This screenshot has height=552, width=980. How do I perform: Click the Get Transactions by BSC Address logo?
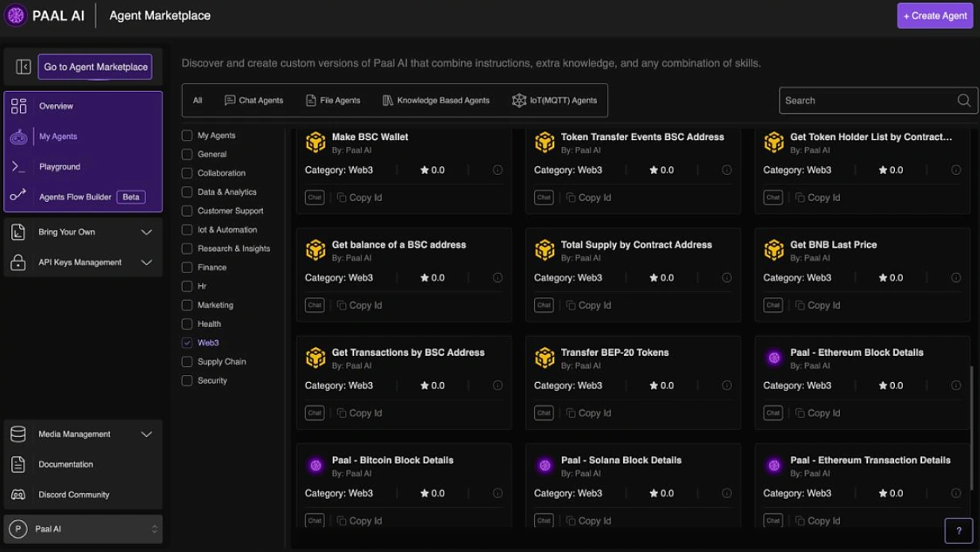coord(316,357)
